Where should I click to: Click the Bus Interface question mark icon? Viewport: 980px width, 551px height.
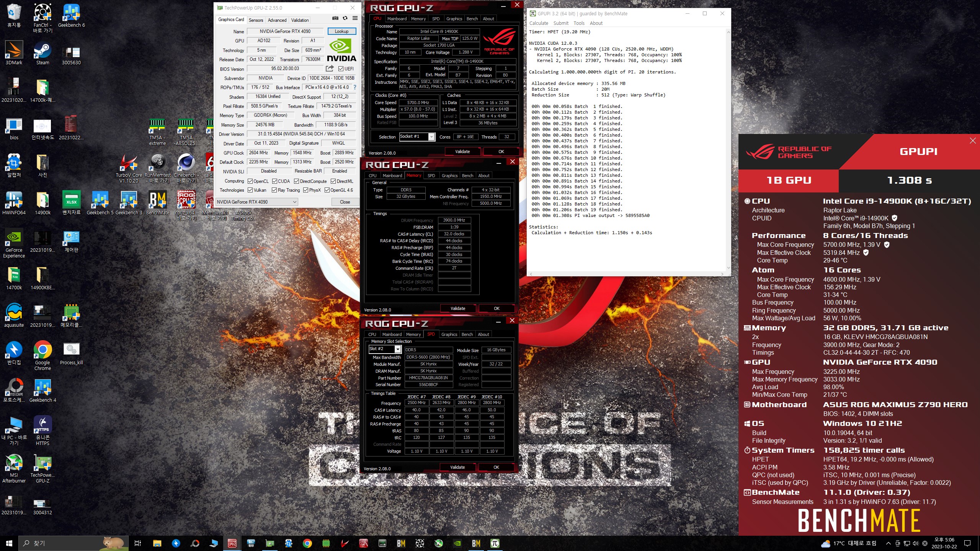355,87
